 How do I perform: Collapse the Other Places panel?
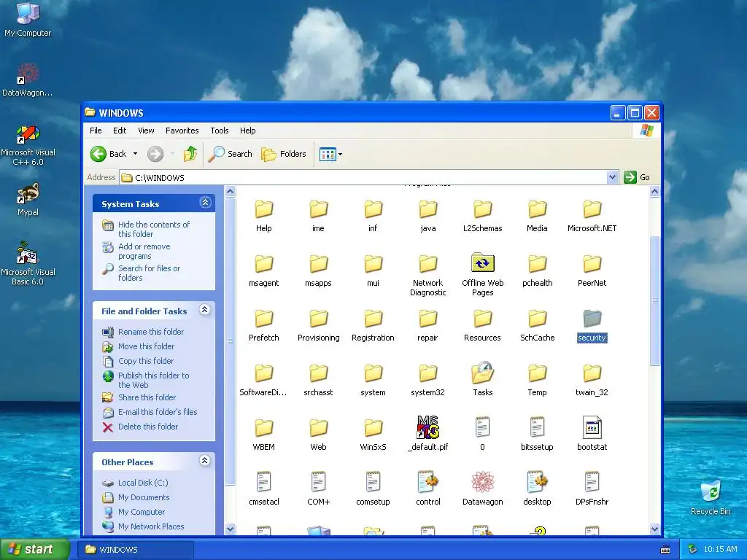[205, 461]
